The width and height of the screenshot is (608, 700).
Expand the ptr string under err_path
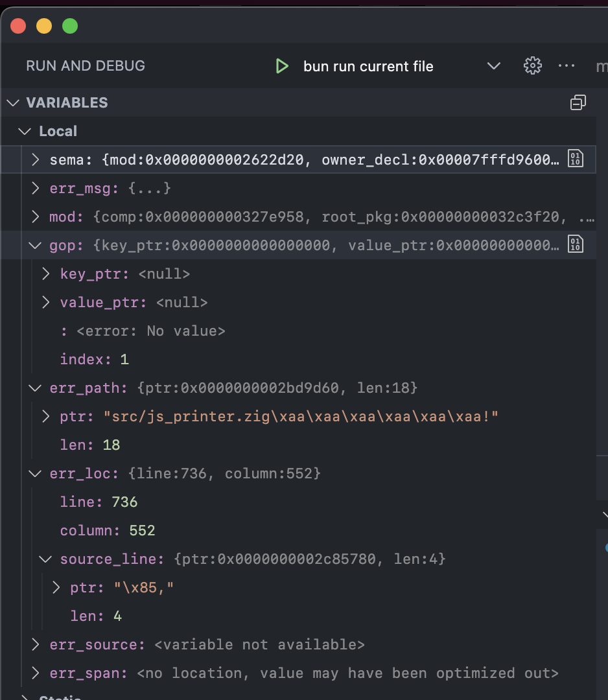pyautogui.click(x=45, y=416)
